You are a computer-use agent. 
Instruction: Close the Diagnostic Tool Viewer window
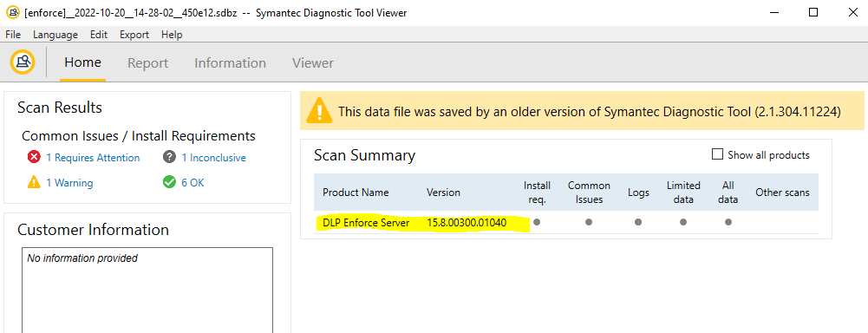click(852, 13)
